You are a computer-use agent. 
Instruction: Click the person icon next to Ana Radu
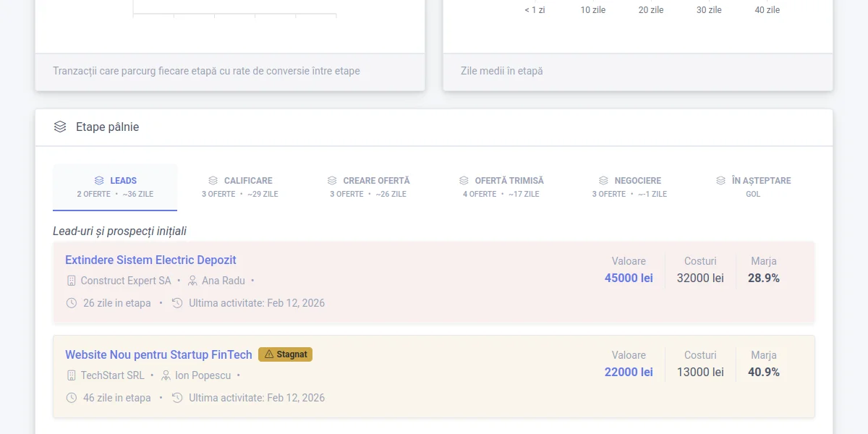[x=192, y=281]
